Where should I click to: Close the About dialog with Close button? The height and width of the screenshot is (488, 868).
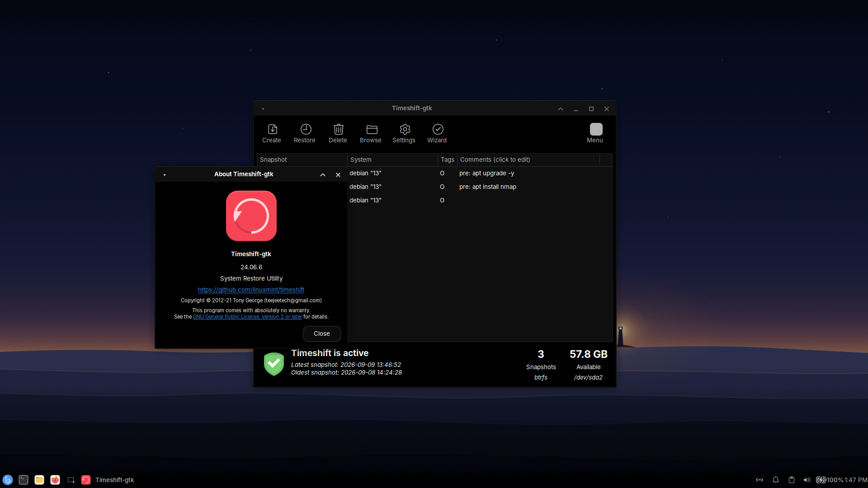tap(322, 334)
